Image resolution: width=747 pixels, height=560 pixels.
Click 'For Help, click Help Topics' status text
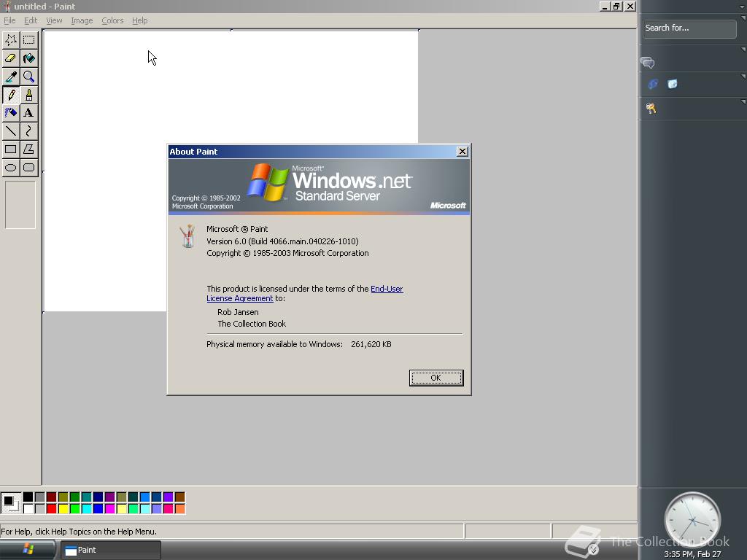click(x=79, y=532)
